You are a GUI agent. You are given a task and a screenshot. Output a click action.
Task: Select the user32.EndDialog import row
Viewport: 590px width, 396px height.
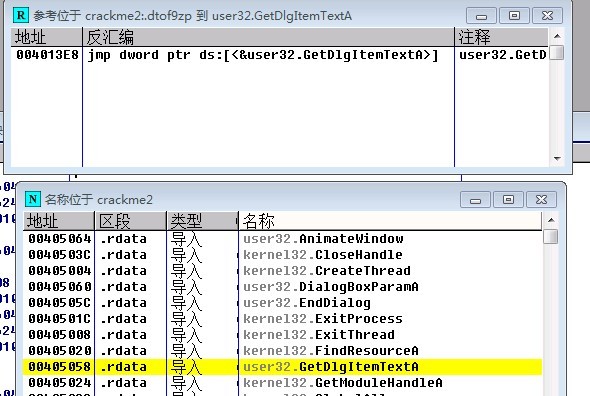283,303
